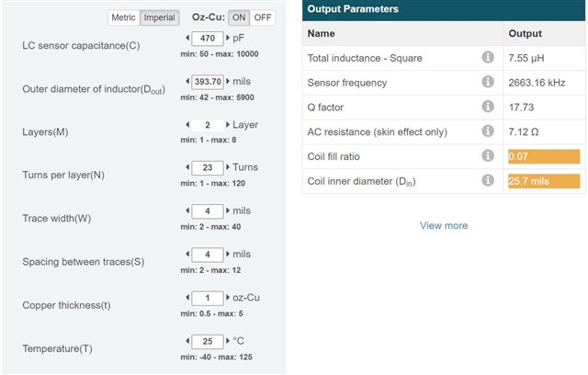Image resolution: width=588 pixels, height=375 pixels.
Task: Increment Layers value with right arrow
Action: tap(228, 124)
